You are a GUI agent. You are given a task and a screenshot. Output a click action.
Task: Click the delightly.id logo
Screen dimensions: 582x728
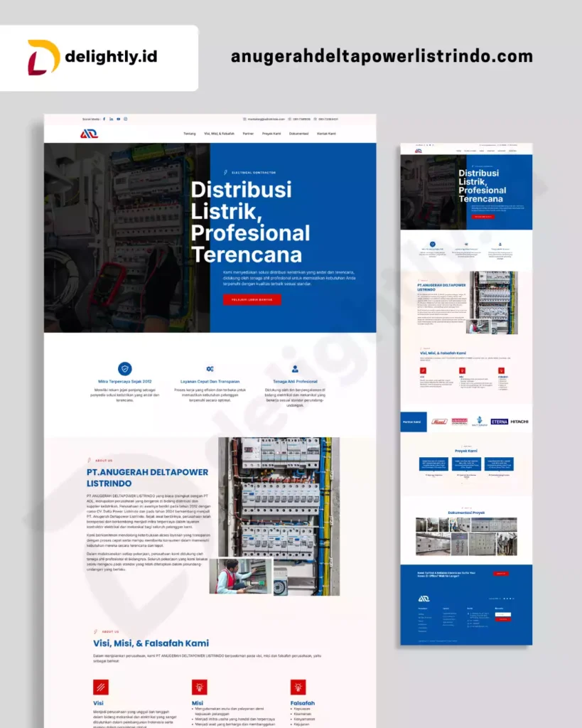pyautogui.click(x=92, y=57)
